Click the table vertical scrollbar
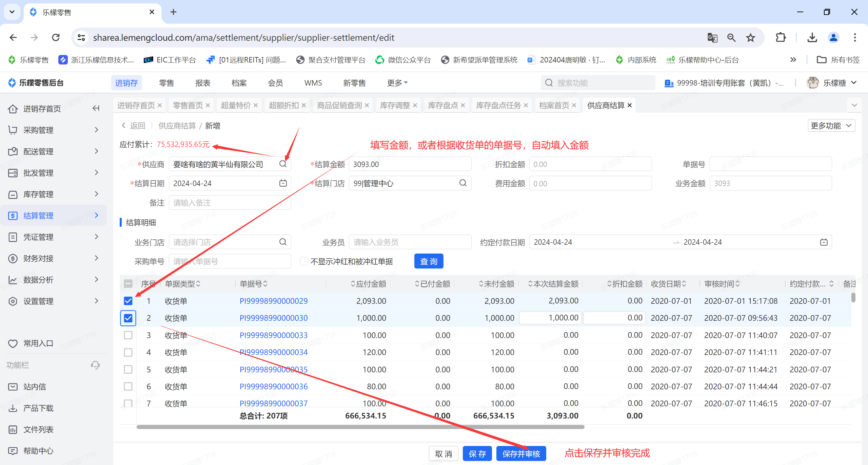 click(x=853, y=298)
